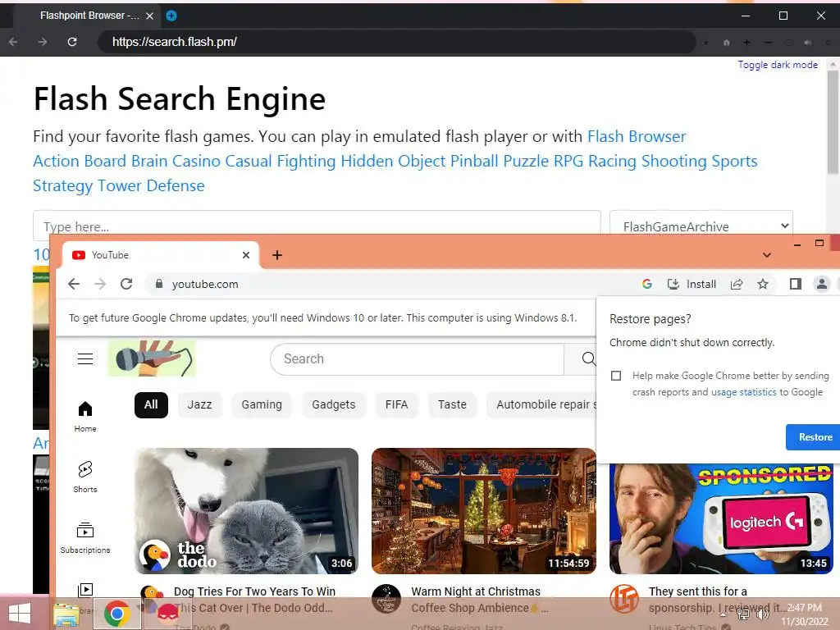This screenshot has height=630, width=840.
Task: Open the FlashGameArchive dropdown
Action: (x=701, y=226)
